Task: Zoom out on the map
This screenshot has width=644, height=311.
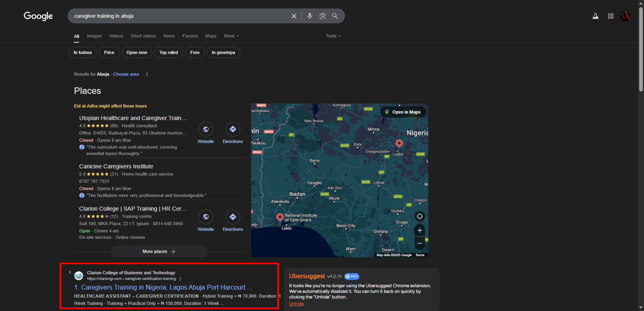Action: pyautogui.click(x=419, y=243)
